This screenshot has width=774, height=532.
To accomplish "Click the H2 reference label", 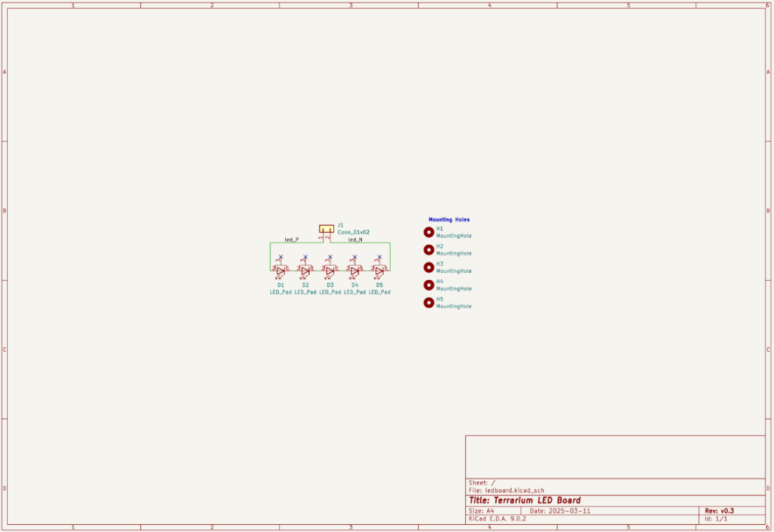I will click(439, 246).
